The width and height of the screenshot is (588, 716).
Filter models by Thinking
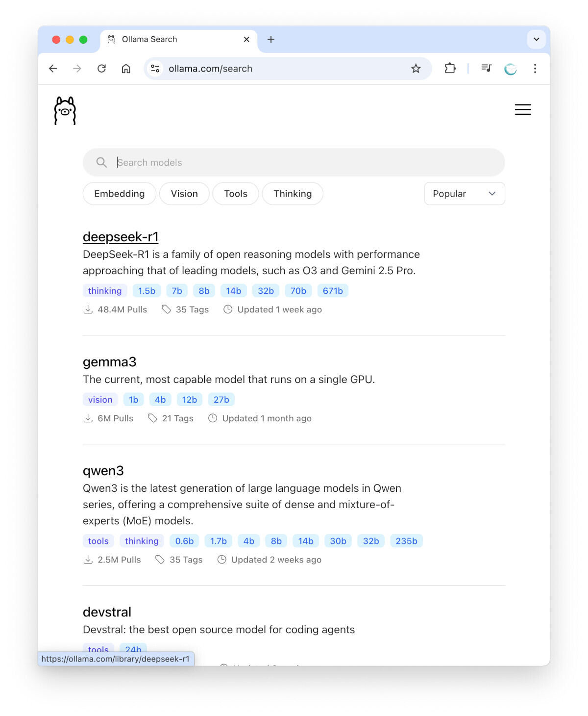tap(293, 194)
